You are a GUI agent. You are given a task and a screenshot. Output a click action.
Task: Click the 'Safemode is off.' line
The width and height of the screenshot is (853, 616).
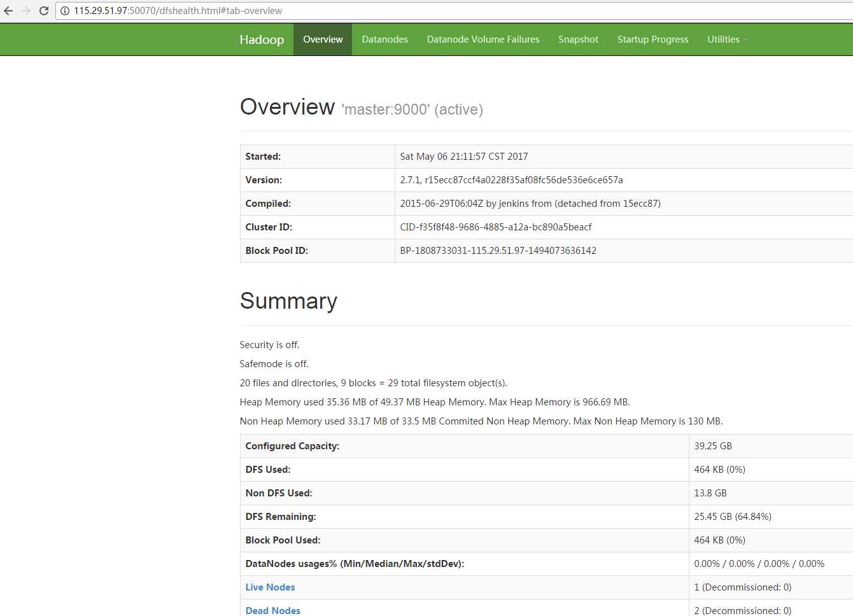tap(274, 364)
